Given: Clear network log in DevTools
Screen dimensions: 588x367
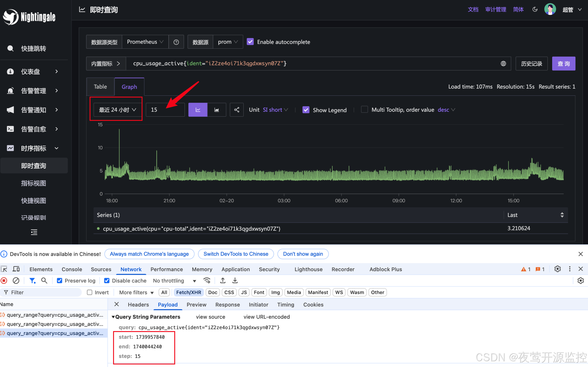Looking at the screenshot, I should click(16, 281).
